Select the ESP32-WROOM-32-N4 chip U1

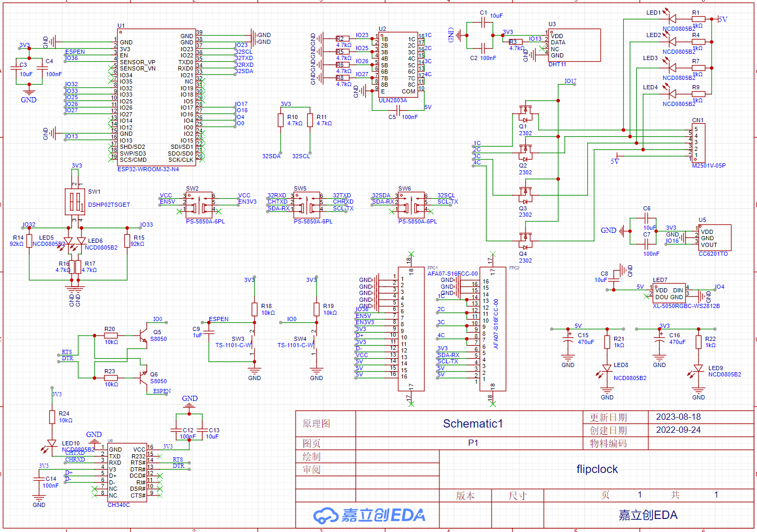click(157, 98)
